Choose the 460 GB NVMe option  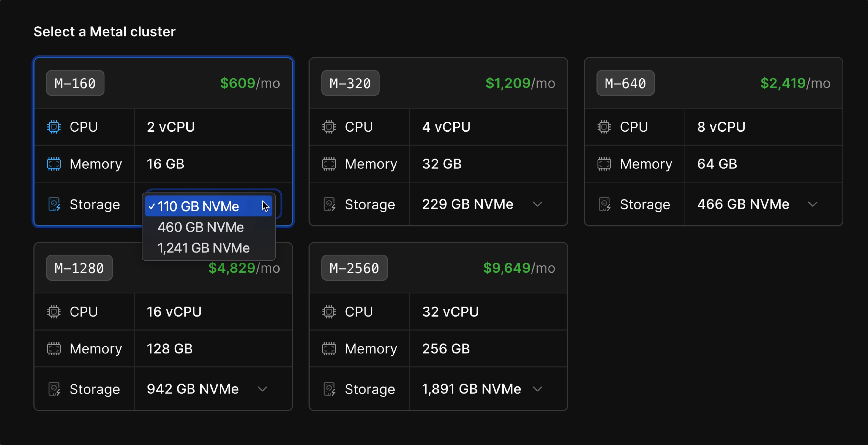200,227
